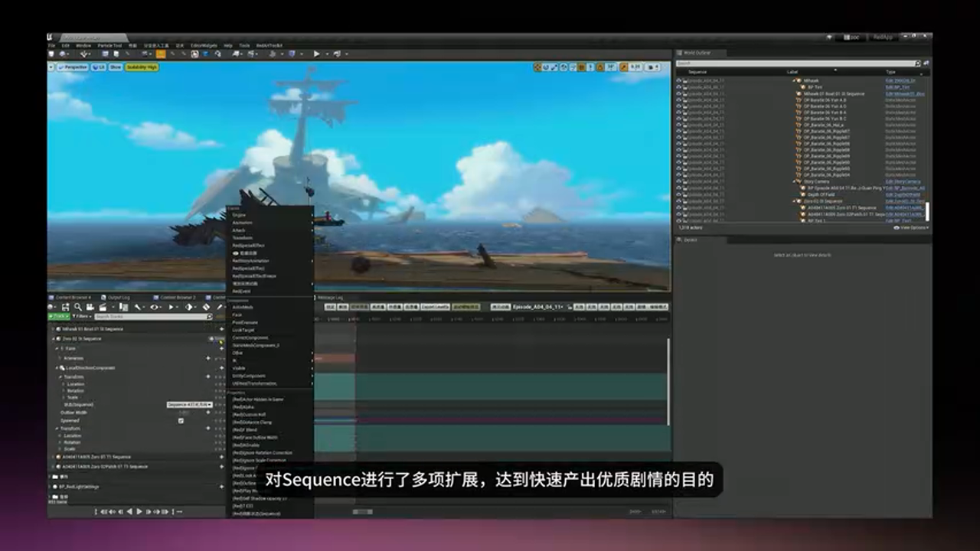Click the magnifier icon in the Sequencer toolbar
980x551 pixels.
[x=78, y=307]
